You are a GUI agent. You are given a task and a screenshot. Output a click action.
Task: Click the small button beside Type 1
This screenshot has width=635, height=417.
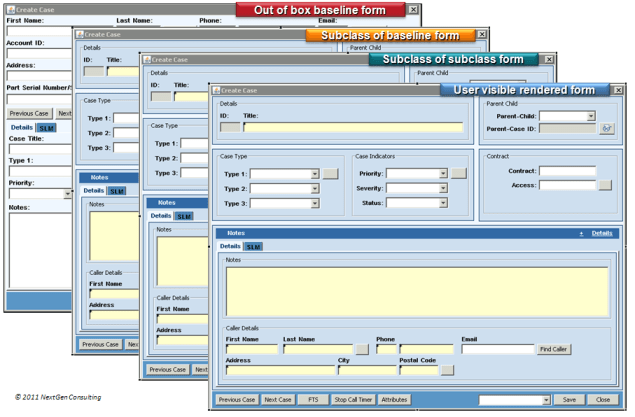tap(331, 174)
